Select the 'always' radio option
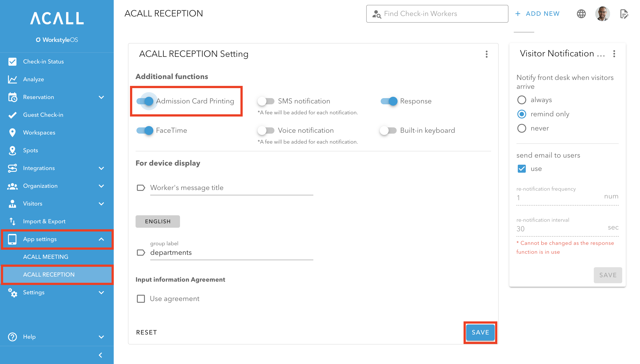640x364 pixels. (521, 100)
